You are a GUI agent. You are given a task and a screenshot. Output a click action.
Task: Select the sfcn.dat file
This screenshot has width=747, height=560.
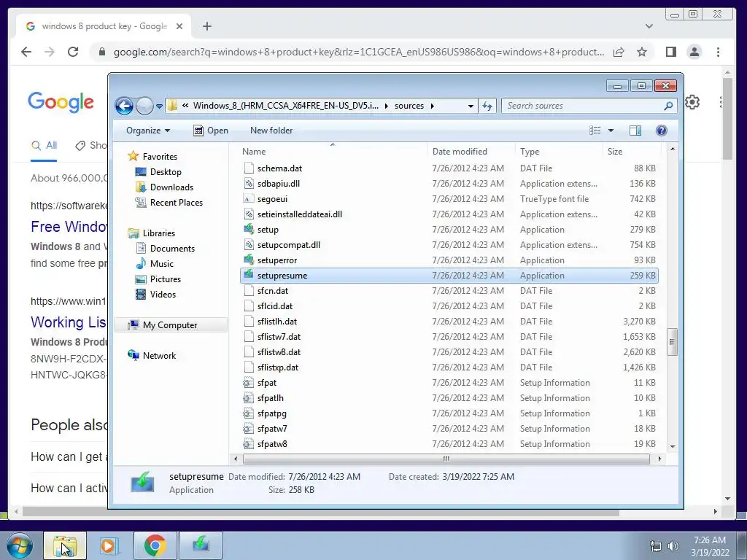pos(449,291)
